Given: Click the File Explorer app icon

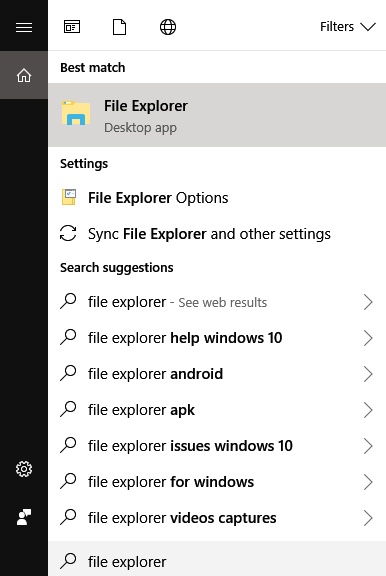Looking at the screenshot, I should 76,113.
